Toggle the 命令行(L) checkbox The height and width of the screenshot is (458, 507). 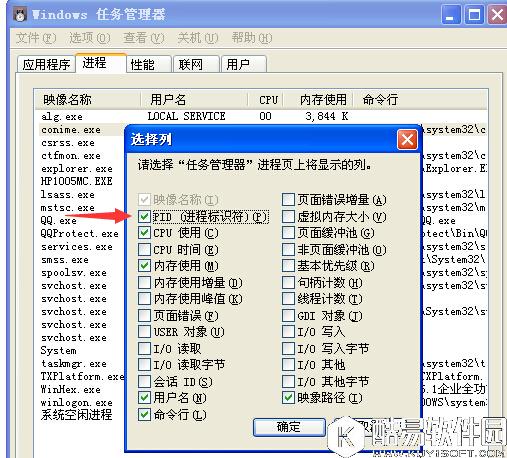[144, 414]
